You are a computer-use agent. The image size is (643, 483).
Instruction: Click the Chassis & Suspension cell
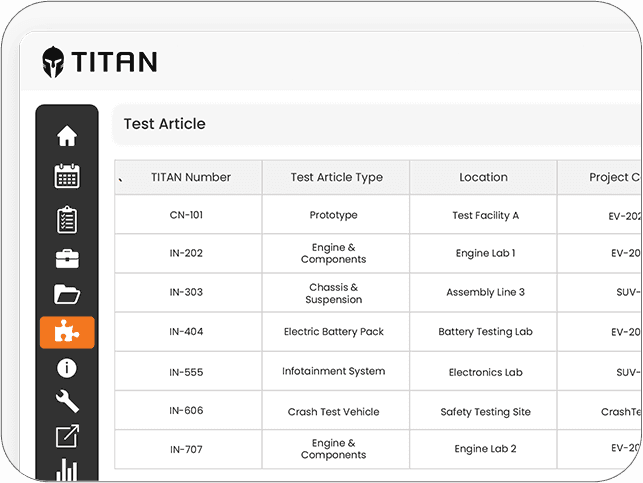[x=336, y=292]
